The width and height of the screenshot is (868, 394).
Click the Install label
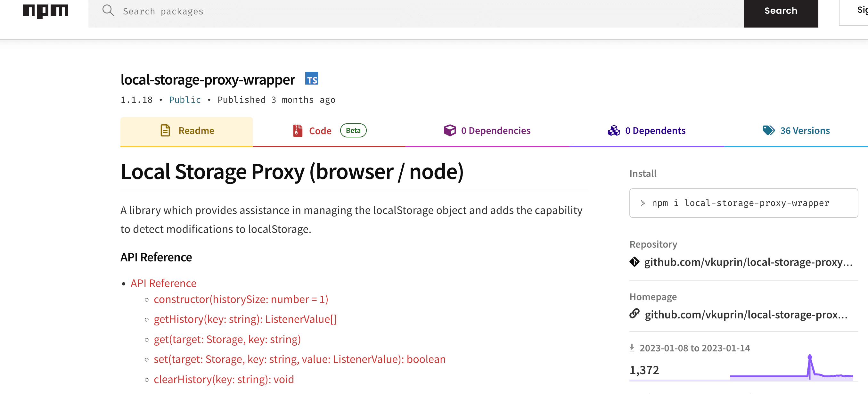(643, 173)
